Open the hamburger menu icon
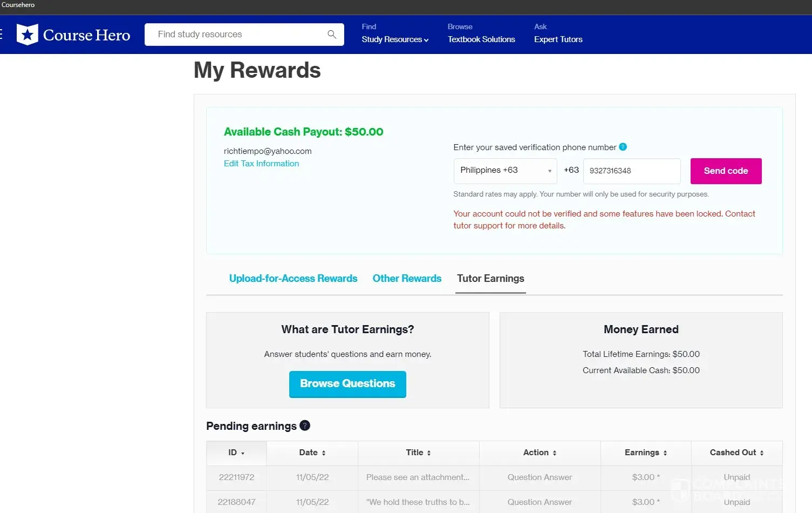812x513 pixels. click(2, 35)
